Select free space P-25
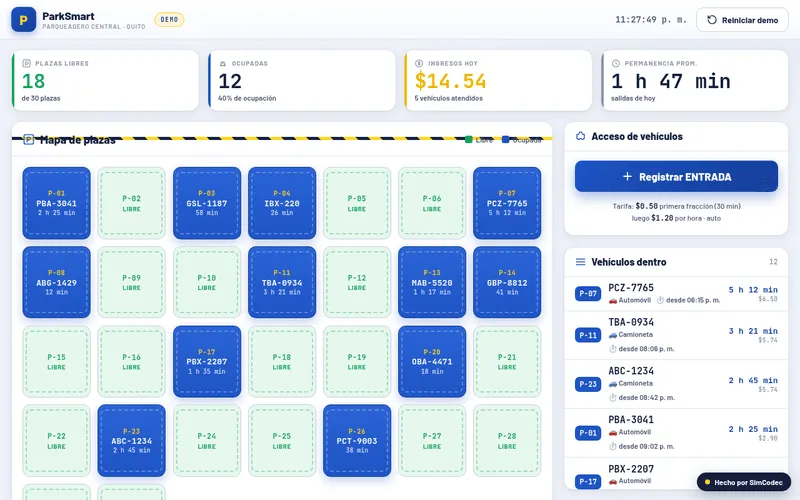The image size is (800, 500). [282, 441]
